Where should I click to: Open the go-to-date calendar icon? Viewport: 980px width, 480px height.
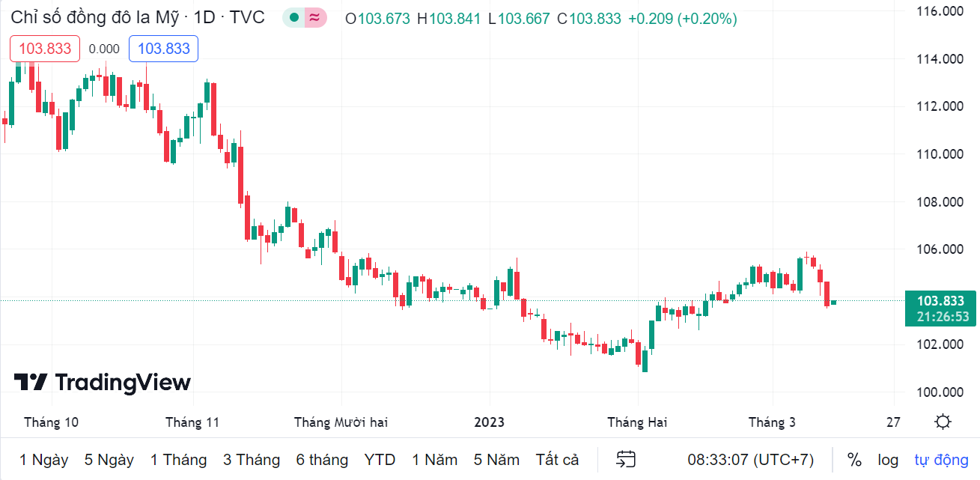(626, 459)
